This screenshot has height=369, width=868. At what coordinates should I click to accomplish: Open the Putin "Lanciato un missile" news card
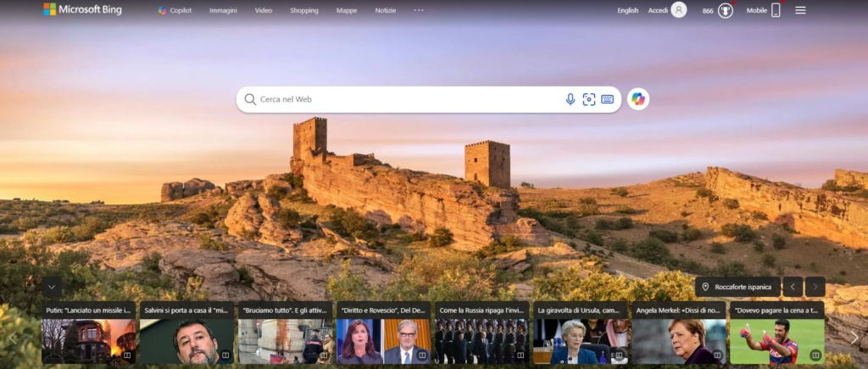click(88, 333)
